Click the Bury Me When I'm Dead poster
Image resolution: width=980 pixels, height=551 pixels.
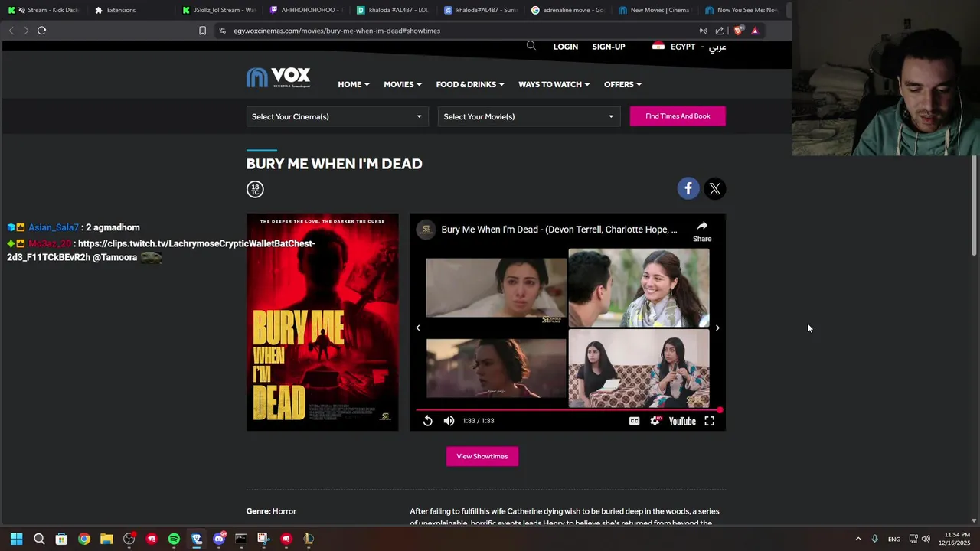coord(322,322)
